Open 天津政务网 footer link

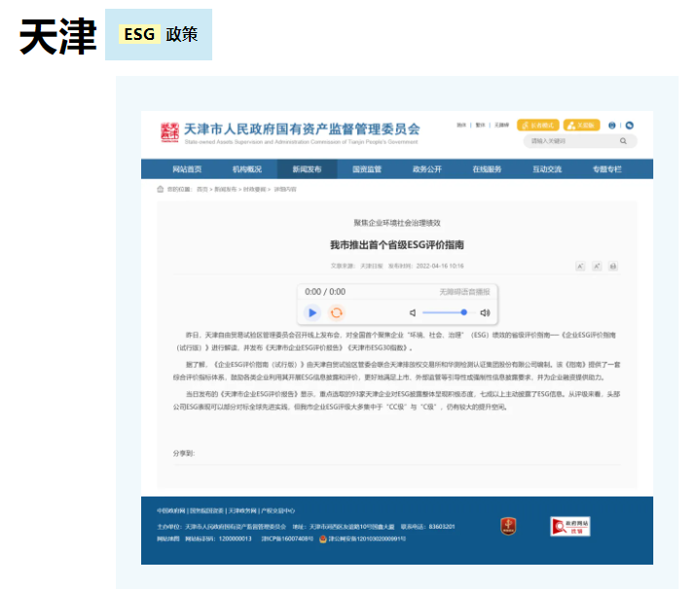click(x=242, y=511)
